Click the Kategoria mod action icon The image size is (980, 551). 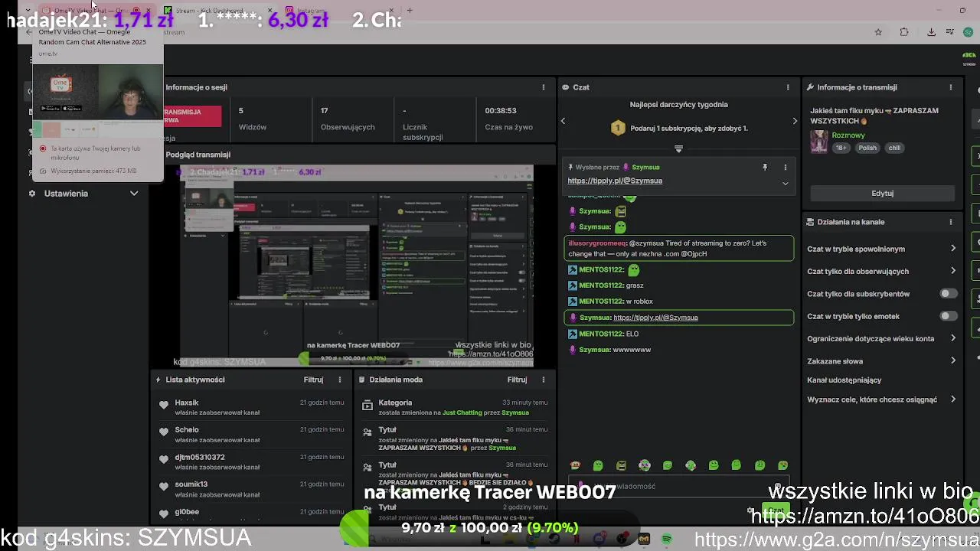[367, 405]
